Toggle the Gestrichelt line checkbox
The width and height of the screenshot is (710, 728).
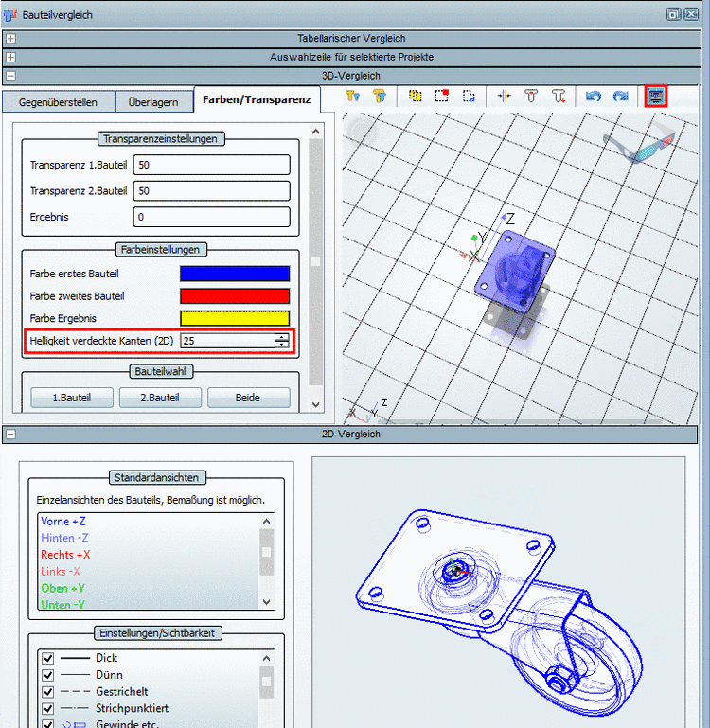click(47, 692)
